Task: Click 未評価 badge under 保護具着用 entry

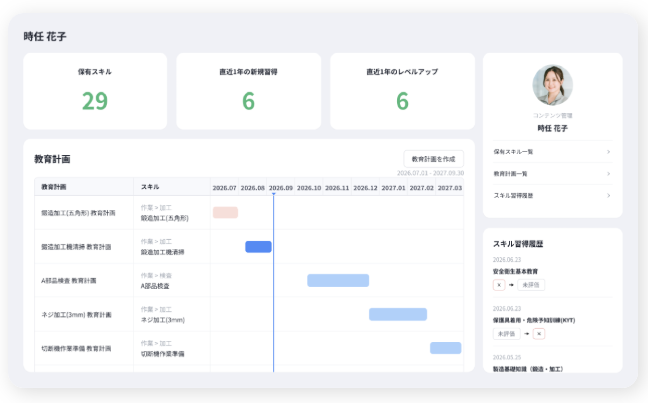Action: pyautogui.click(x=506, y=334)
